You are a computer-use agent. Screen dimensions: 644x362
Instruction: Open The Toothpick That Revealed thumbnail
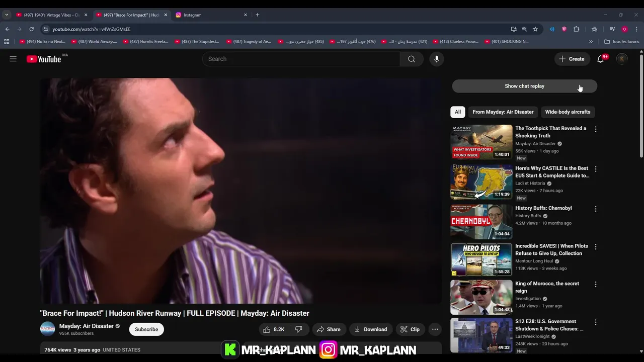coord(481,142)
